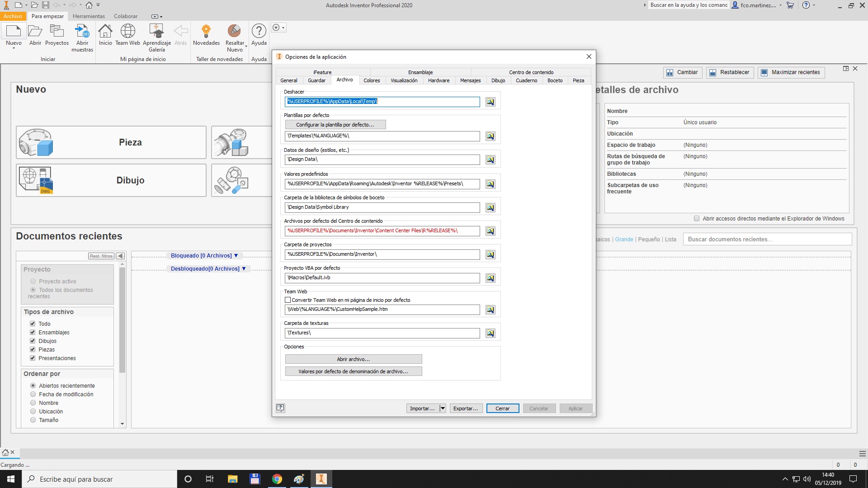This screenshot has height=488, width=868.
Task: Click the Nuevo file icon in ribbon
Action: tap(14, 31)
